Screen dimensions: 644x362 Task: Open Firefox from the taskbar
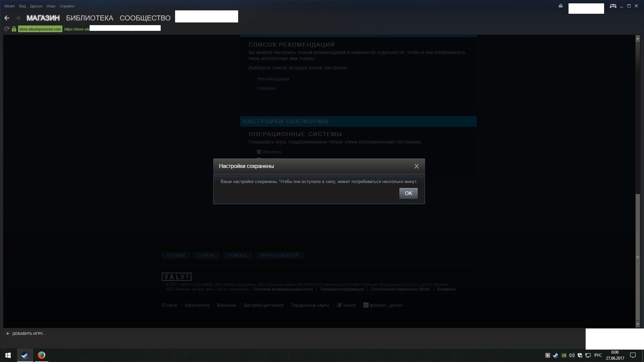[41, 355]
